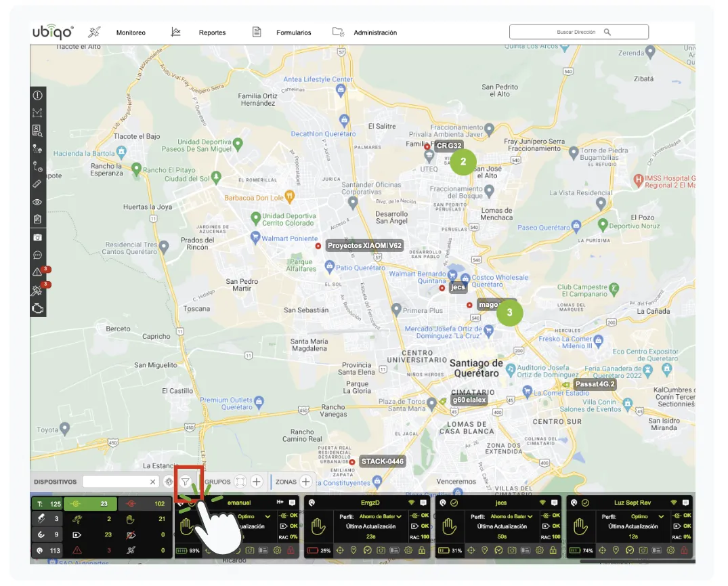Open the Administración menu

pyautogui.click(x=375, y=33)
